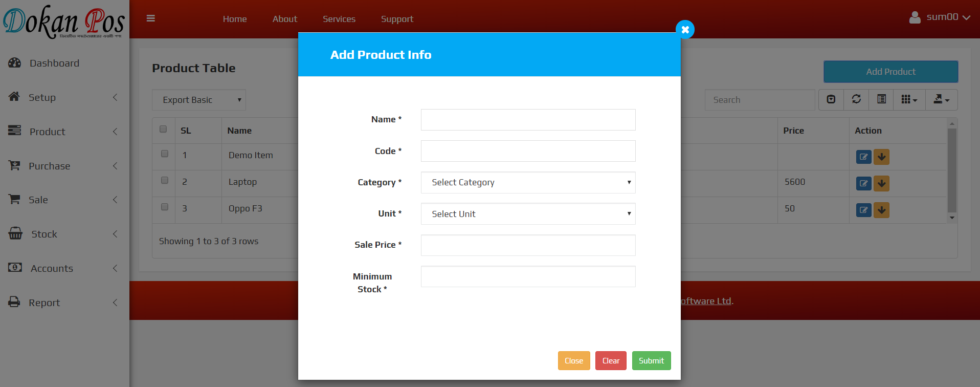Open the Export Basic dropdown

coord(199,100)
